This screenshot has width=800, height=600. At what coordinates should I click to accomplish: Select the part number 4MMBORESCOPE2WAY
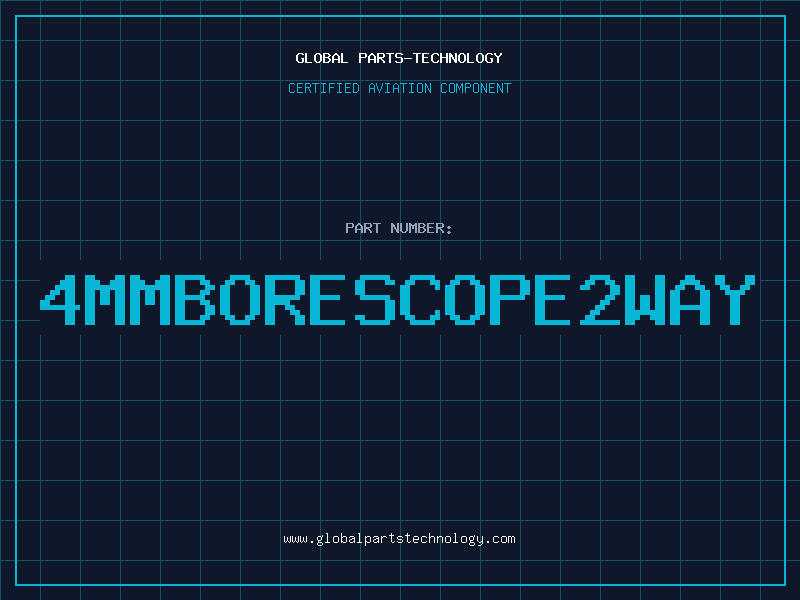tap(398, 300)
